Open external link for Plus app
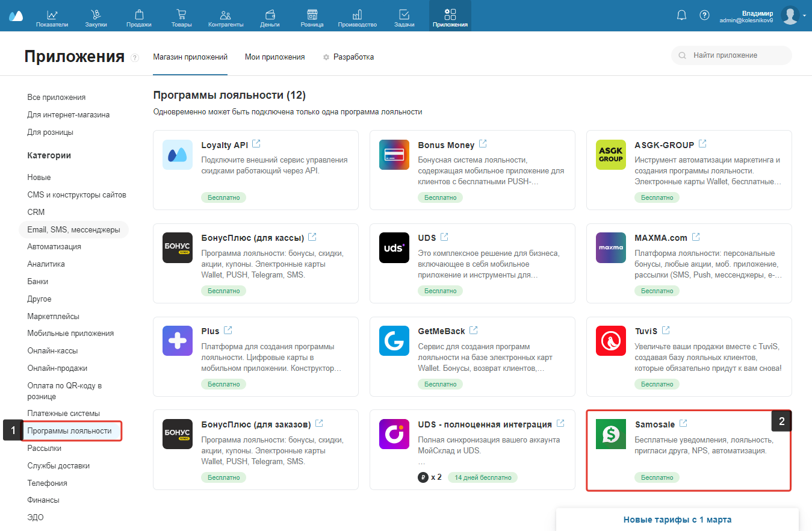The image size is (812, 531). [228, 330]
